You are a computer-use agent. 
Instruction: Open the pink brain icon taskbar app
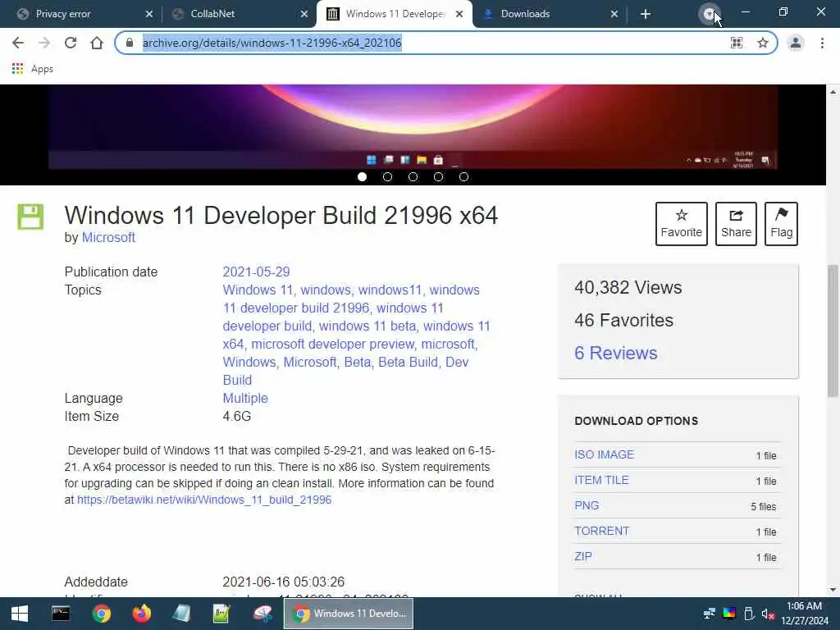pos(262,614)
